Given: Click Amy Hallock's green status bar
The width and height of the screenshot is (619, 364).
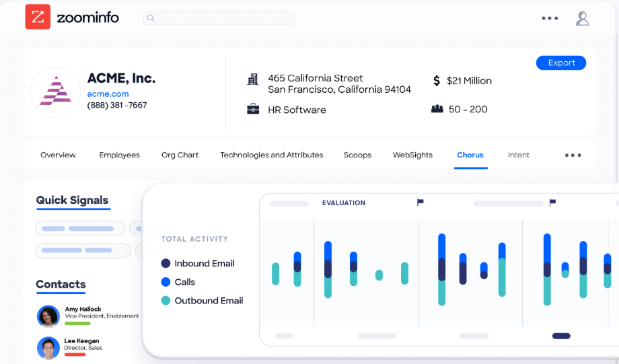Looking at the screenshot, I should click(77, 324).
